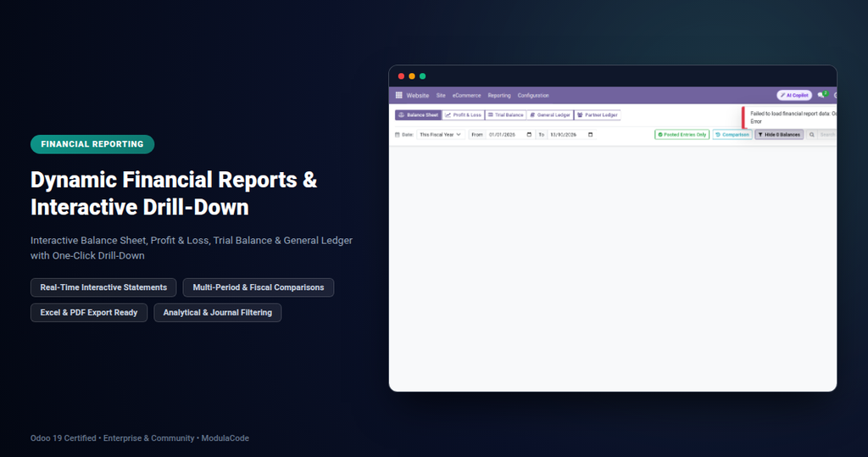Switch to Balance Sheet tab
The width and height of the screenshot is (868, 457).
[x=418, y=114]
